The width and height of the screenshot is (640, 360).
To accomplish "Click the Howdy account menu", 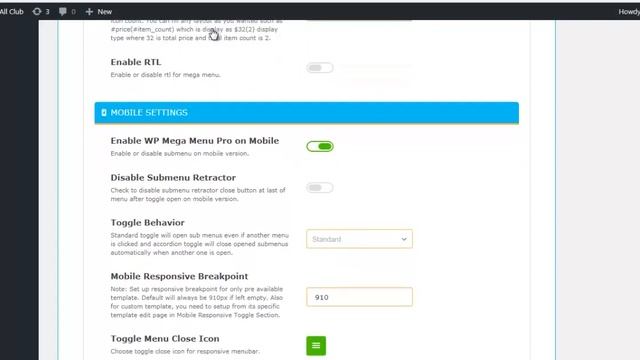I will click(629, 11).
